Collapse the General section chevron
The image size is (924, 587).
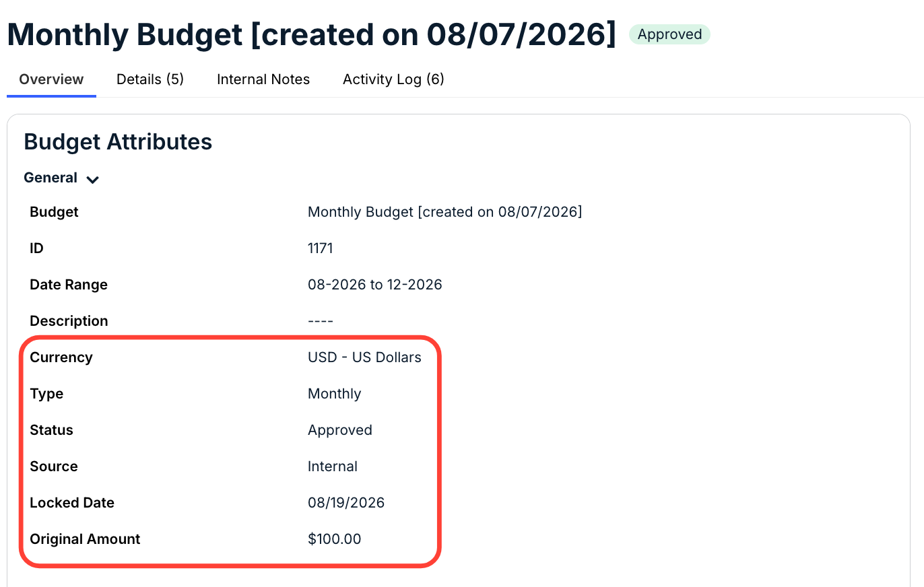(x=93, y=179)
